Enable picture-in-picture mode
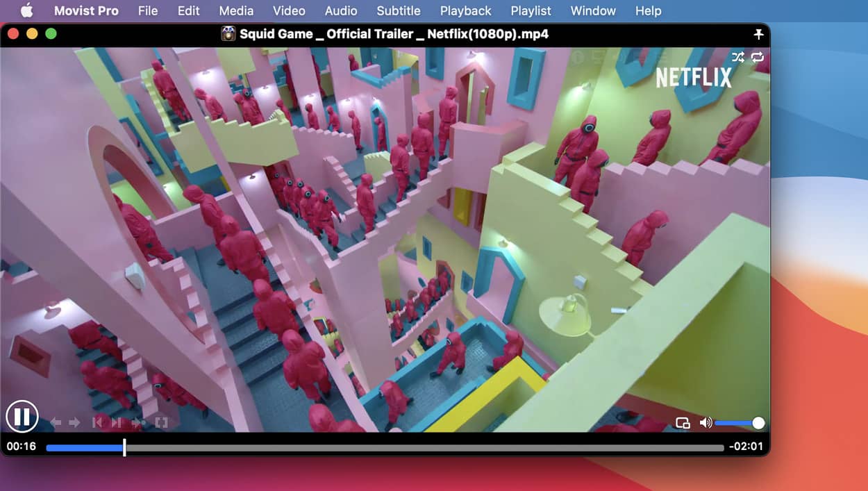868x491 pixels. [683, 423]
